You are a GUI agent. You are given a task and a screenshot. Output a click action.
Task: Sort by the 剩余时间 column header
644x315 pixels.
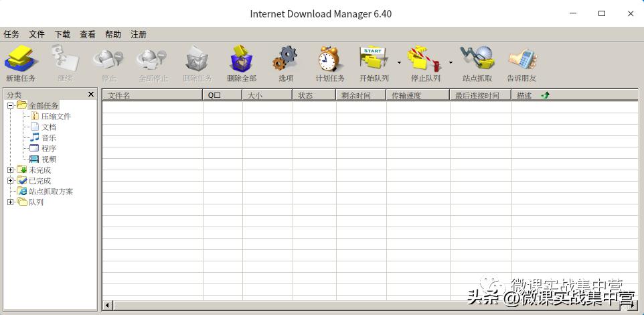tap(361, 95)
